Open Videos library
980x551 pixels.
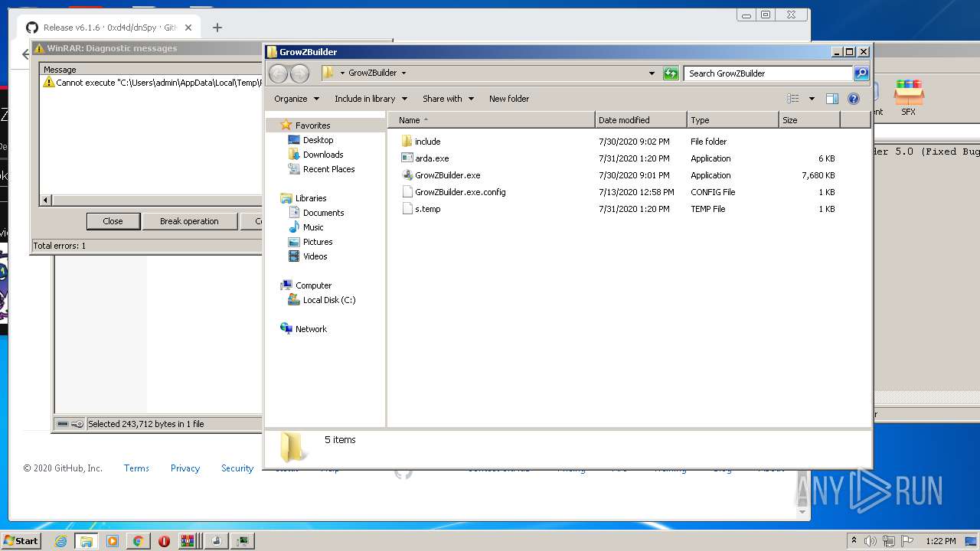click(x=315, y=256)
